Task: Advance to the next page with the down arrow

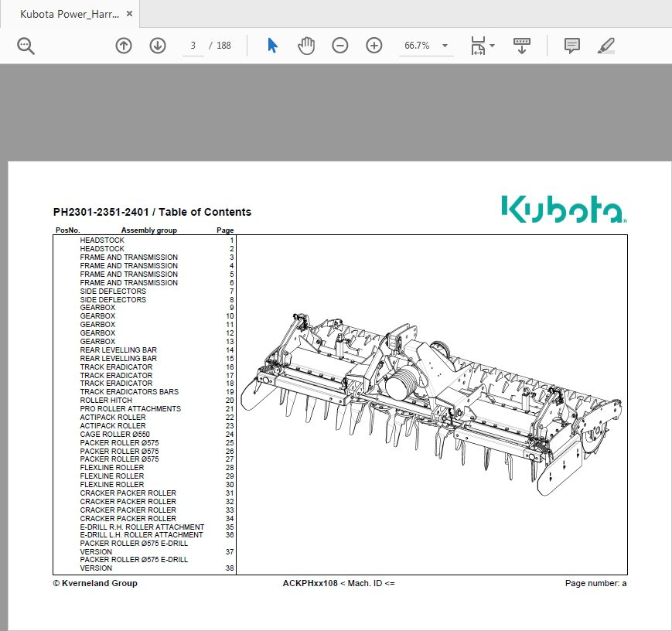Action: coord(158,46)
